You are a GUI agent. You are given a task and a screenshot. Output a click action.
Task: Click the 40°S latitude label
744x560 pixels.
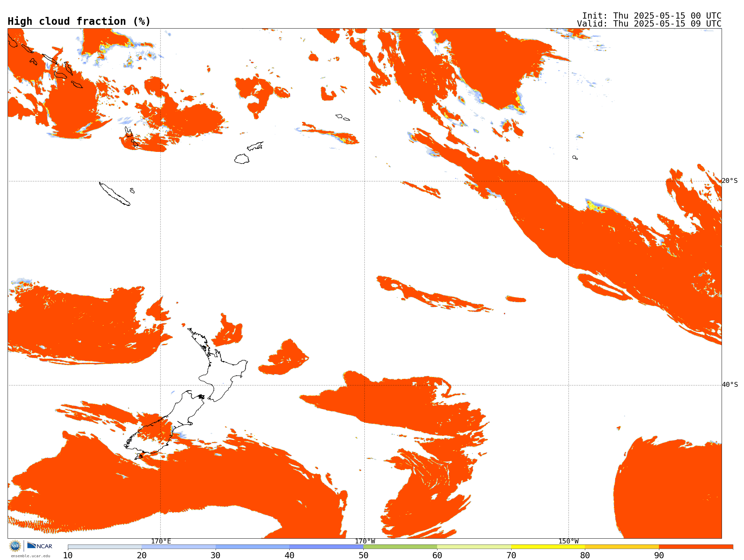[x=730, y=385]
